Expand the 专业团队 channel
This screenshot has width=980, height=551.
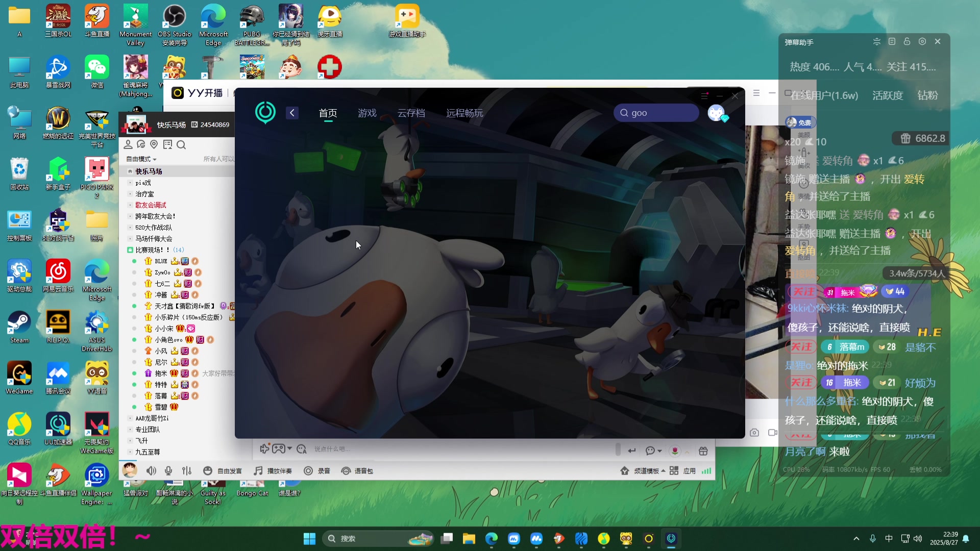pyautogui.click(x=148, y=430)
